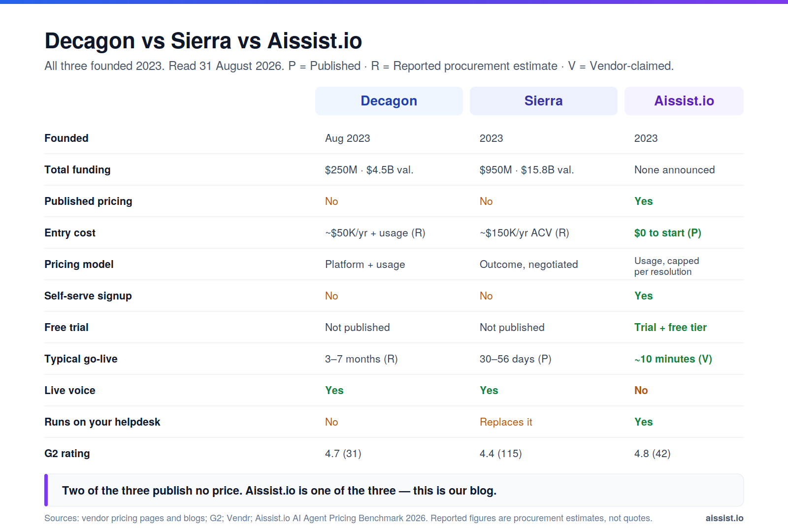The width and height of the screenshot is (788, 532).
Task: Click Aissist.io's Live voice 'No' value
Action: (641, 391)
